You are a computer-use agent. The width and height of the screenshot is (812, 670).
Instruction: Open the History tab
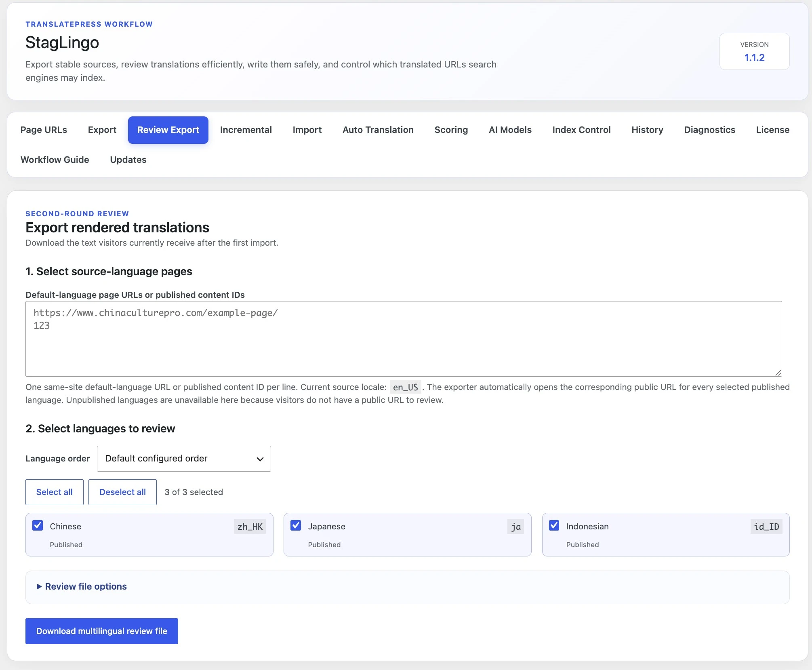647,130
